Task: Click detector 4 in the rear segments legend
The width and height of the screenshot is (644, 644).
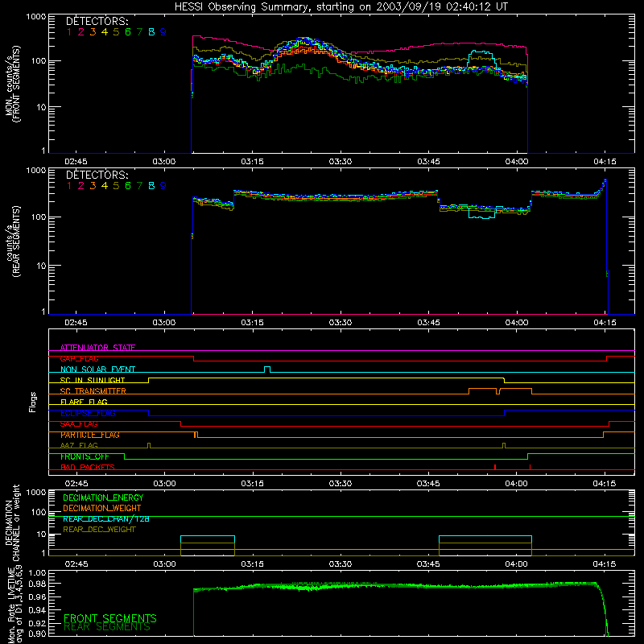Action: [105, 186]
